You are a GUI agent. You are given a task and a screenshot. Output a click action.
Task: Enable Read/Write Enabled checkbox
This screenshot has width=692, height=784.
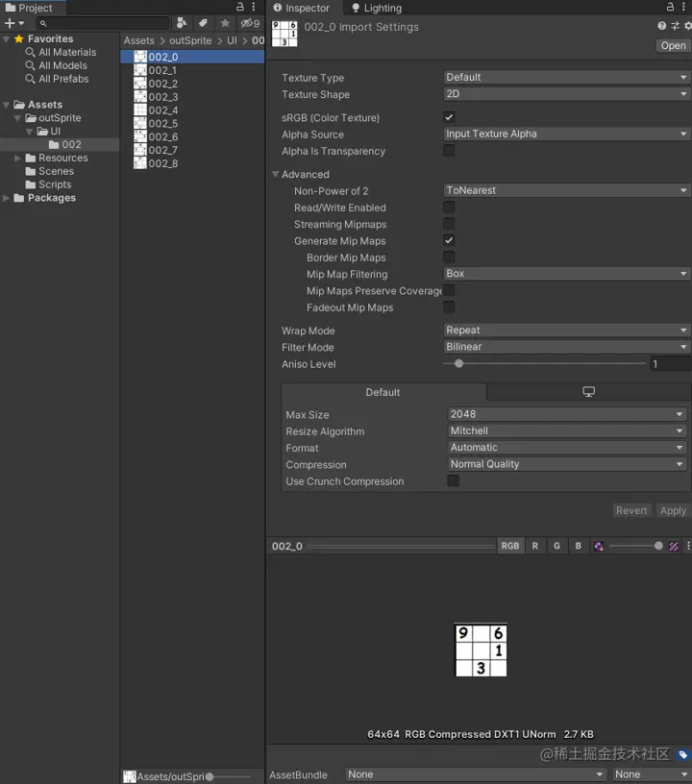[x=449, y=207]
